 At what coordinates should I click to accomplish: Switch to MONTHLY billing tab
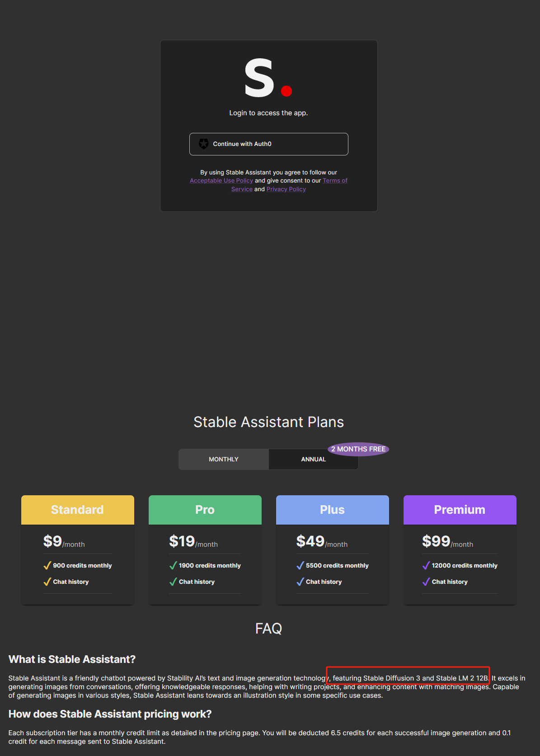224,459
